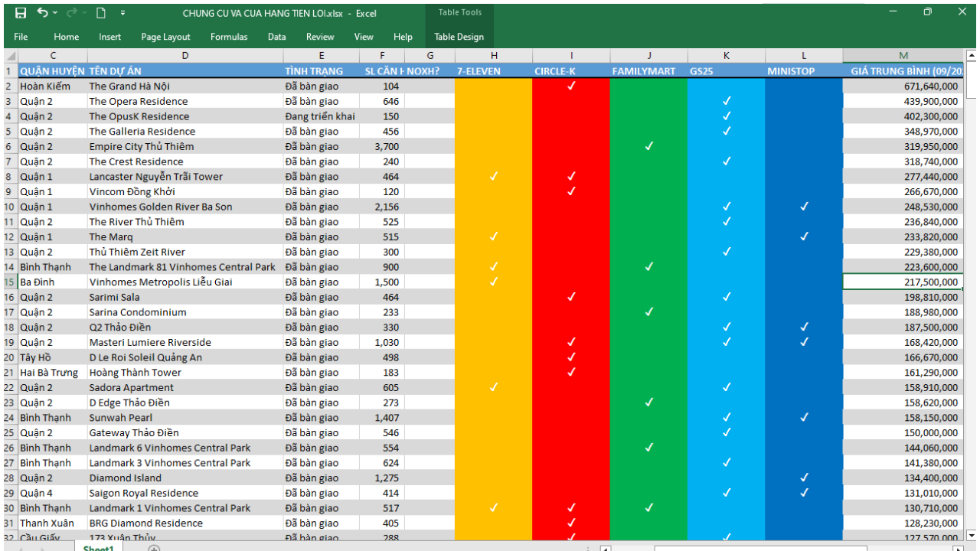Open the Help tab
This screenshot has width=980, height=551.
(403, 37)
